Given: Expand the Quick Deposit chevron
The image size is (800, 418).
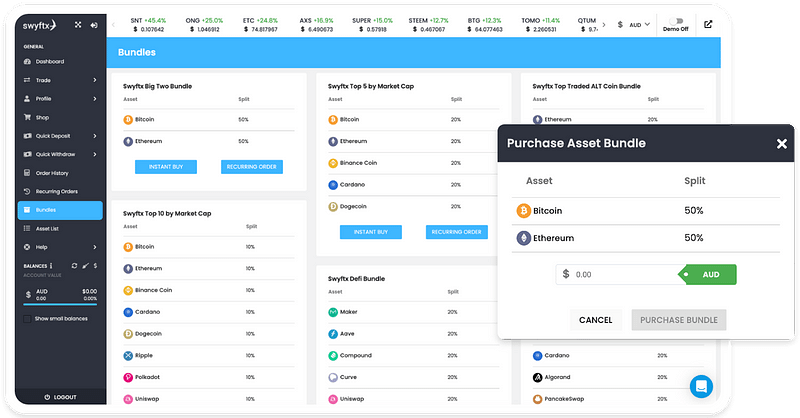Looking at the screenshot, I should [95, 136].
